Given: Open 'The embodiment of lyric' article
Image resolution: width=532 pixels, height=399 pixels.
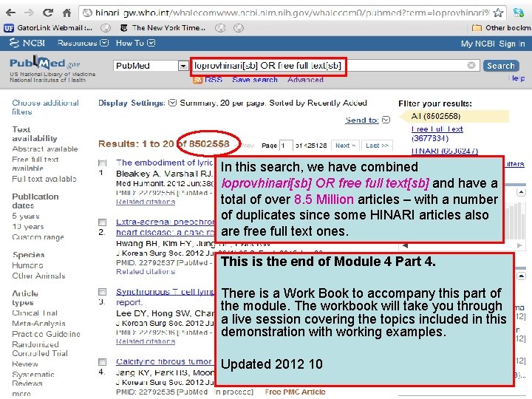Looking at the screenshot, I should click(x=165, y=163).
